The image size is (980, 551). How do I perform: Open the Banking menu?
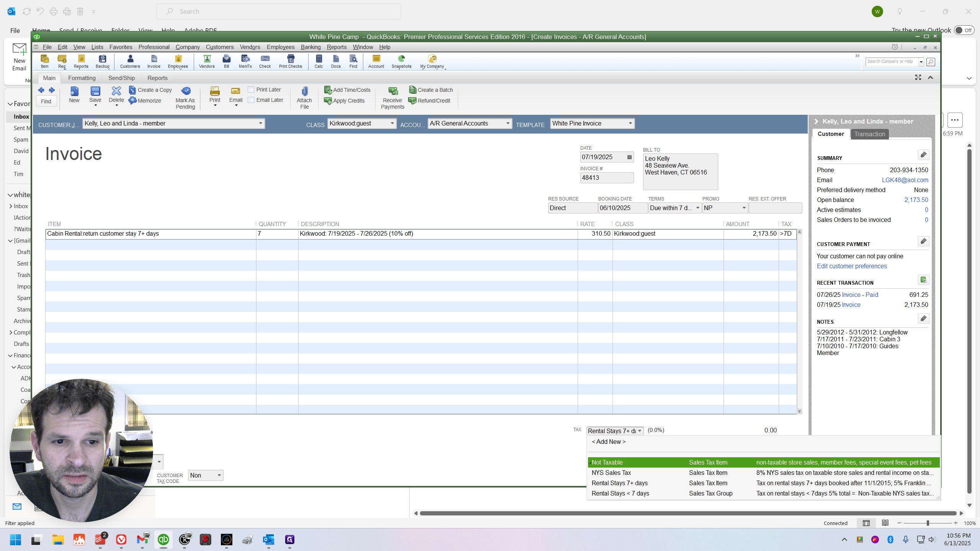click(310, 47)
